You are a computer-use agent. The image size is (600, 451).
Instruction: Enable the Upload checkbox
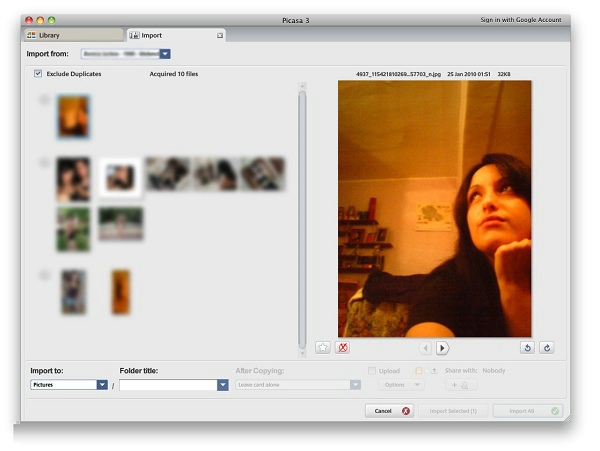click(372, 371)
